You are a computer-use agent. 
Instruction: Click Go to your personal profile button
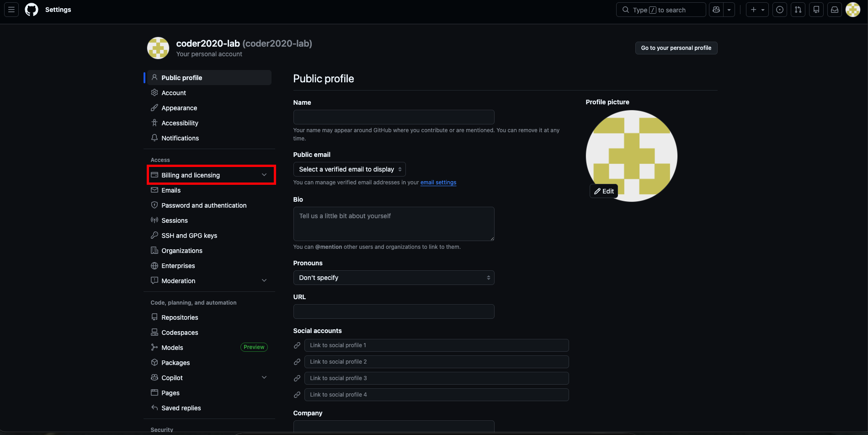click(x=676, y=48)
